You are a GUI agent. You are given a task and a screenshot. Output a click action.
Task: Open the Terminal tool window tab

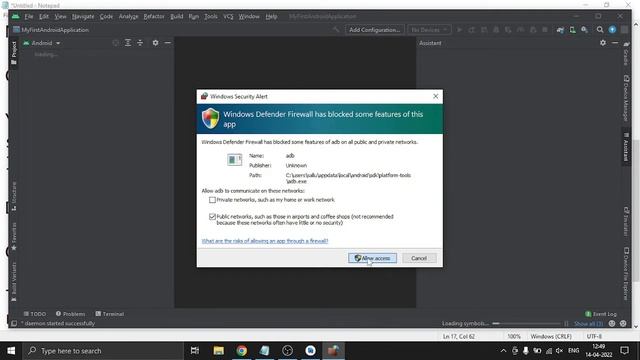pos(109,314)
